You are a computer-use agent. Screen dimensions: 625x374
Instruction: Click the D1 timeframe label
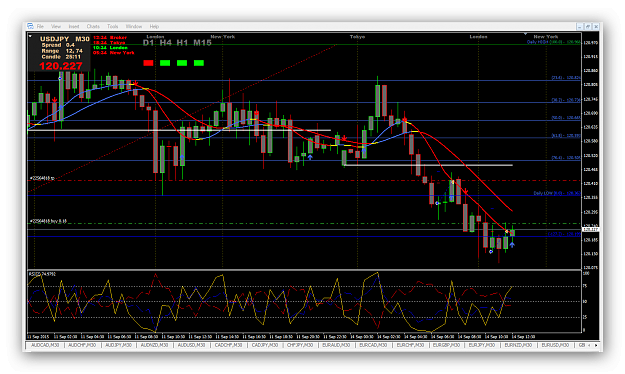pos(148,43)
